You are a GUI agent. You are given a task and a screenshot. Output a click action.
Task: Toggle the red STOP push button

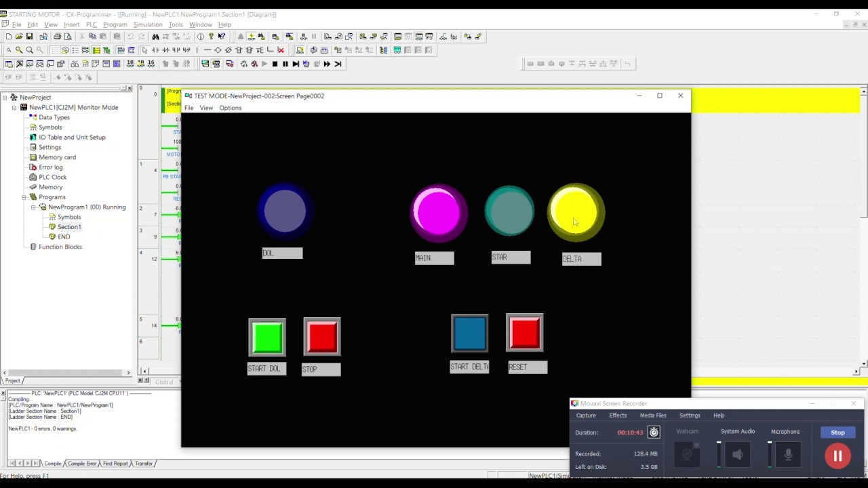(x=322, y=337)
